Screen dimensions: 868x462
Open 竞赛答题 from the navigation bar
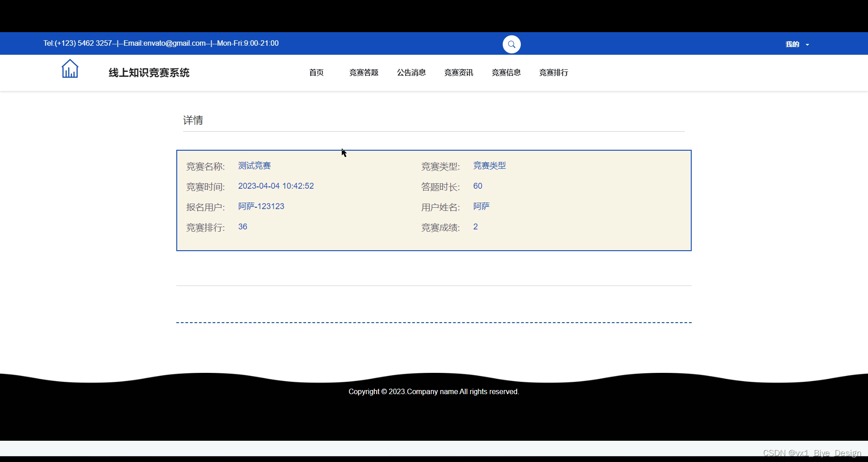(x=364, y=72)
